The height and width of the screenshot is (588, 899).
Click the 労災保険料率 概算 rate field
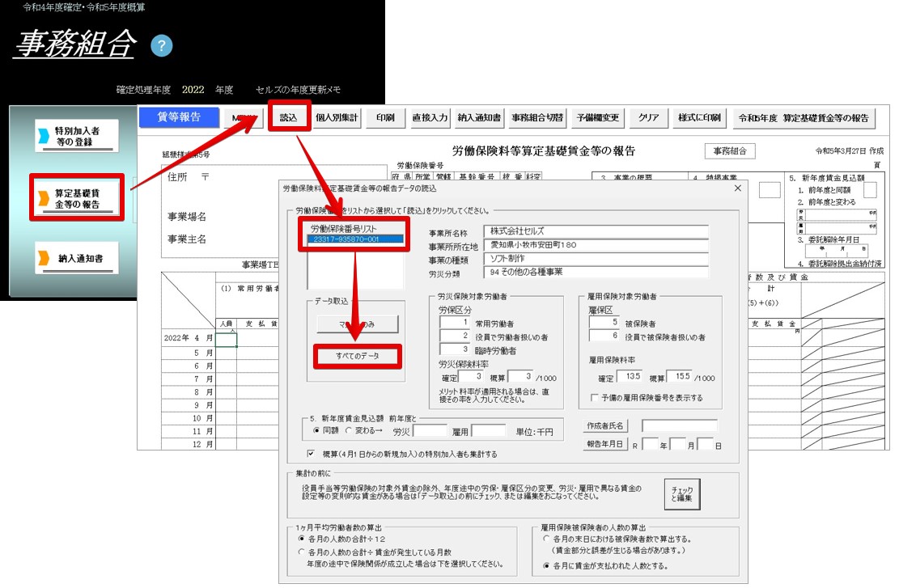coord(520,377)
